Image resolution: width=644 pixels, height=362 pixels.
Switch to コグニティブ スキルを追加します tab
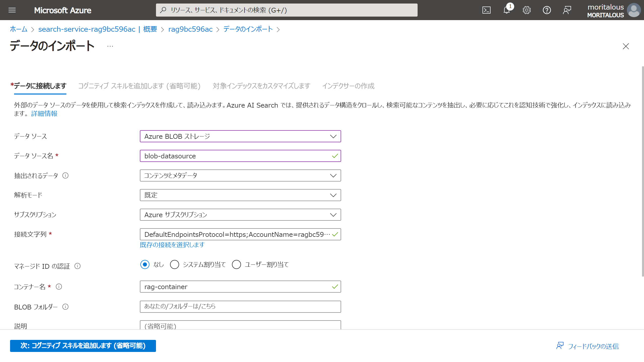pyautogui.click(x=139, y=86)
